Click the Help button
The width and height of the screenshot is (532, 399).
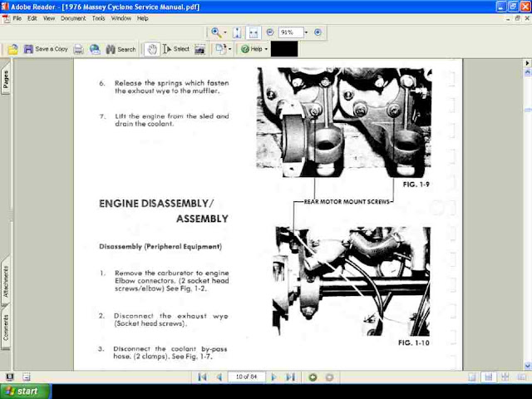pyautogui.click(x=251, y=50)
